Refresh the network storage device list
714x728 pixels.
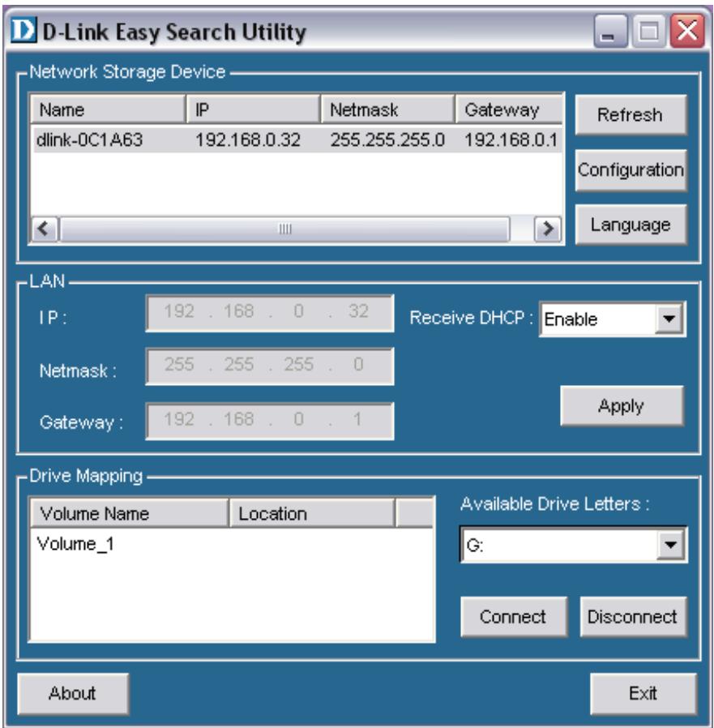pos(631,114)
